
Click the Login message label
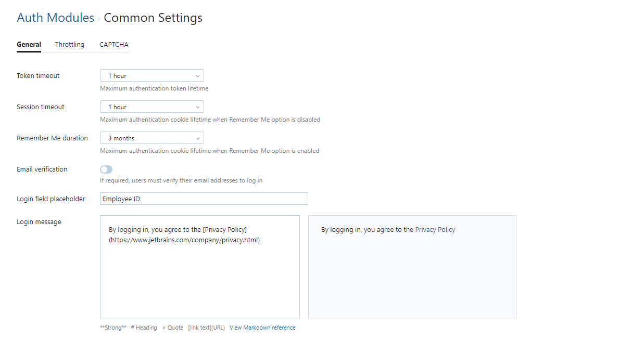coord(39,222)
